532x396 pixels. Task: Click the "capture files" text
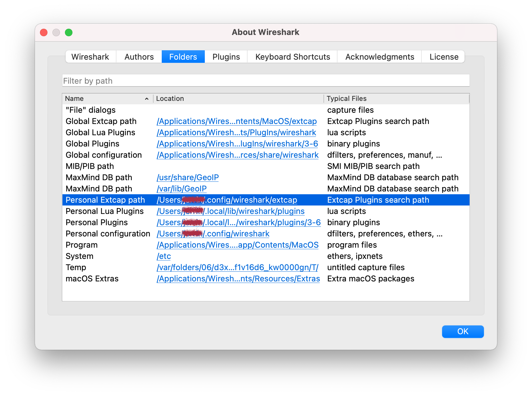(x=350, y=110)
